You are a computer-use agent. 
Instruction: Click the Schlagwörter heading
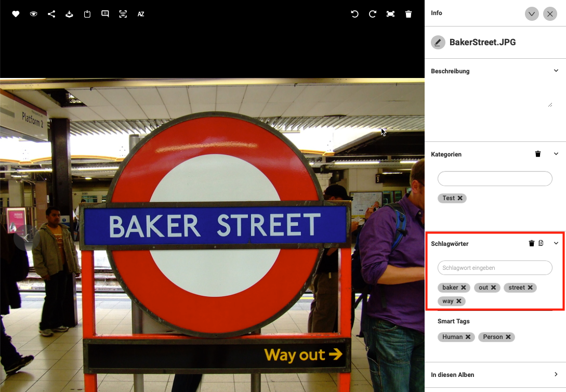click(450, 244)
